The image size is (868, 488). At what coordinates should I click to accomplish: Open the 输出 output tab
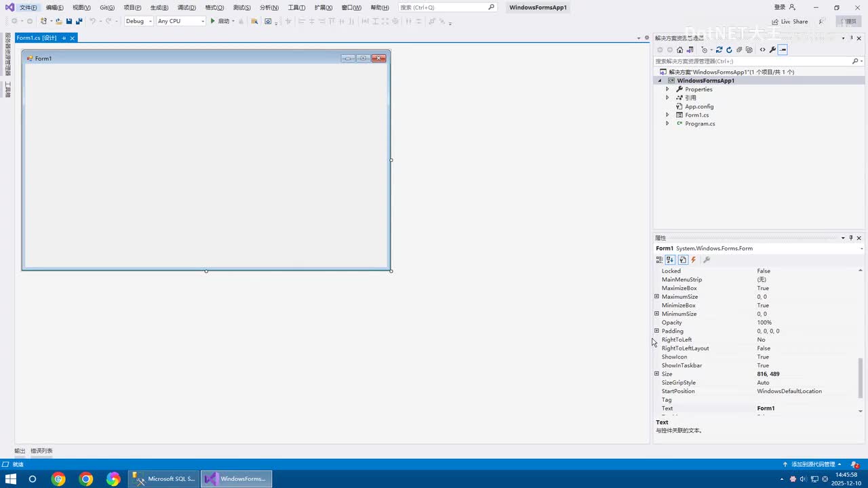coord(20,451)
